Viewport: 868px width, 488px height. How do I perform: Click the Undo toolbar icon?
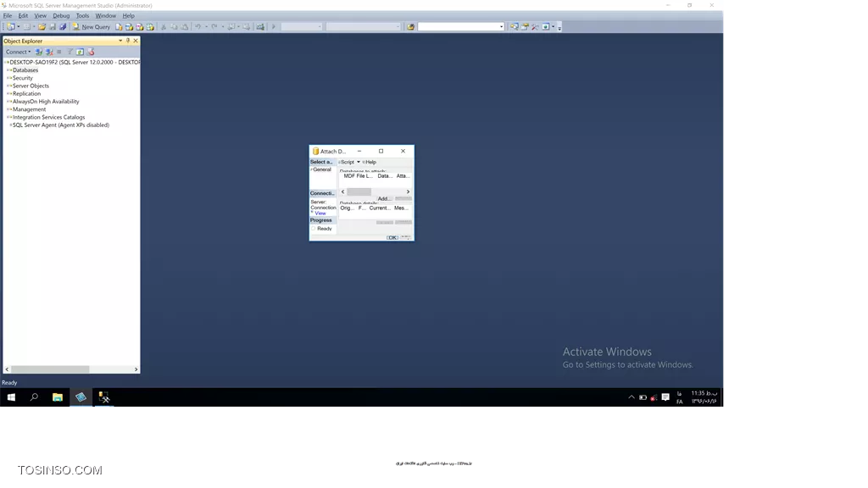click(x=198, y=26)
